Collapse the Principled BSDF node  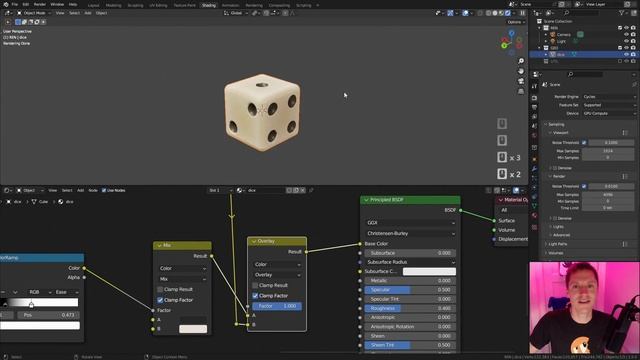[x=366, y=200]
